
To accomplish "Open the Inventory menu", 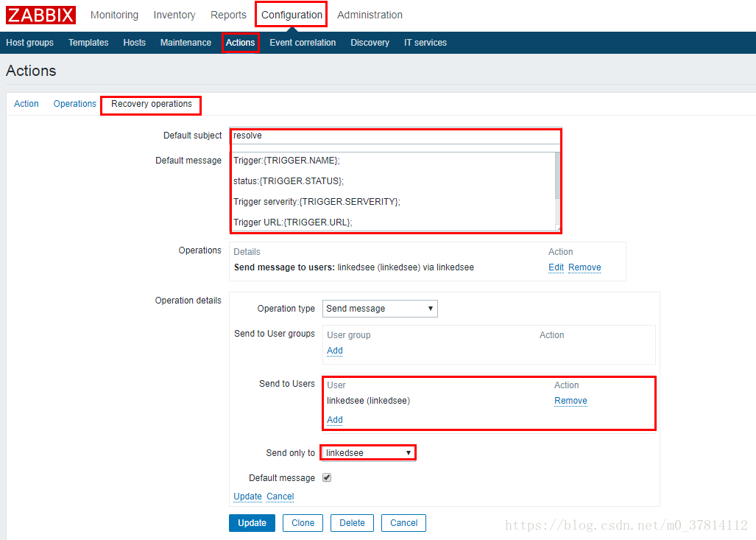I will (x=174, y=15).
